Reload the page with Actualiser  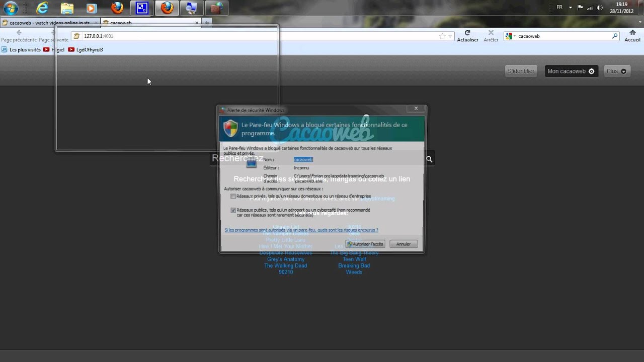coord(467,36)
